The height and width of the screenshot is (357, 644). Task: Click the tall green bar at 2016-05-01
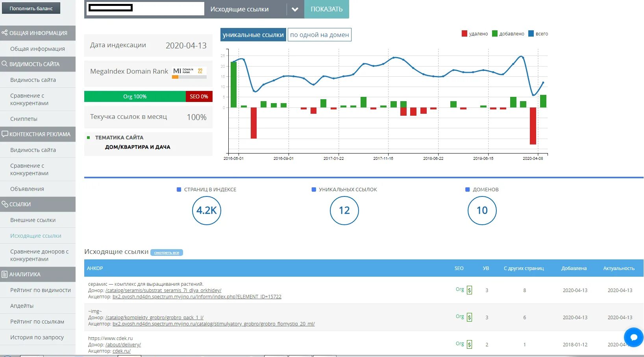233,85
